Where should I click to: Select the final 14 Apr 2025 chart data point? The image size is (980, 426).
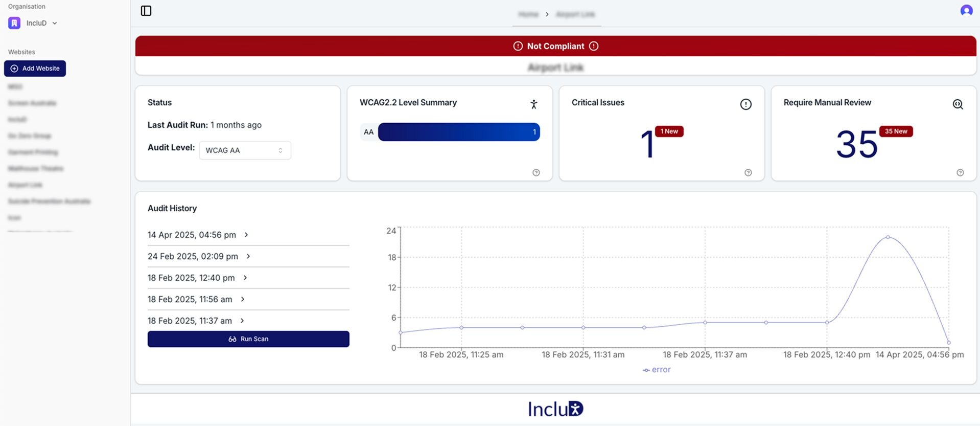pos(949,343)
